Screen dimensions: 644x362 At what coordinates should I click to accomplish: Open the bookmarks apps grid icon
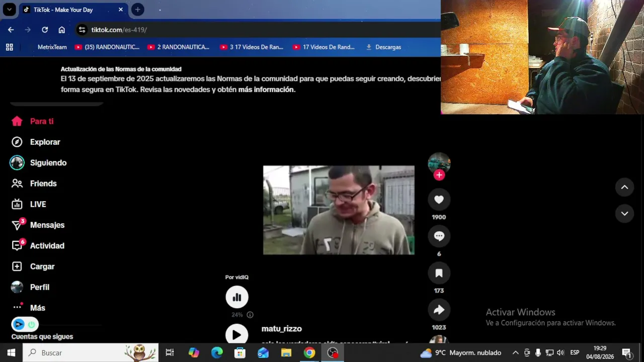pos(9,47)
